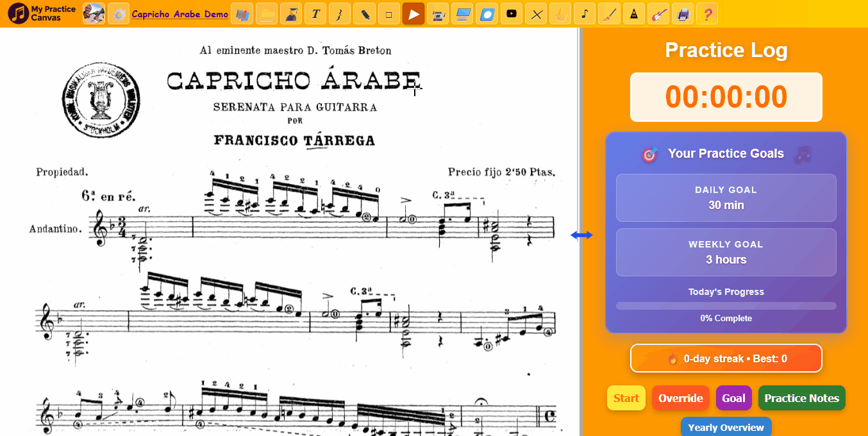Open the purple Goal button
This screenshot has width=868, height=436.
[734, 398]
